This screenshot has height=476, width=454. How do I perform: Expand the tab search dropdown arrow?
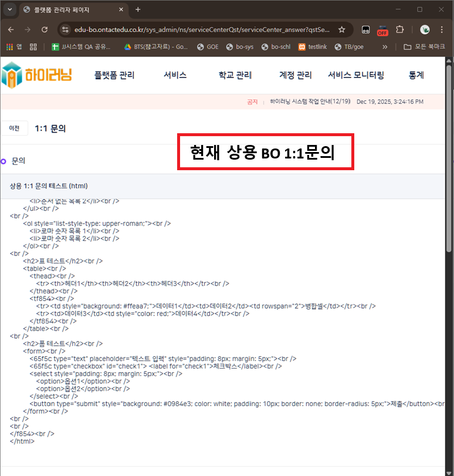(x=9, y=9)
